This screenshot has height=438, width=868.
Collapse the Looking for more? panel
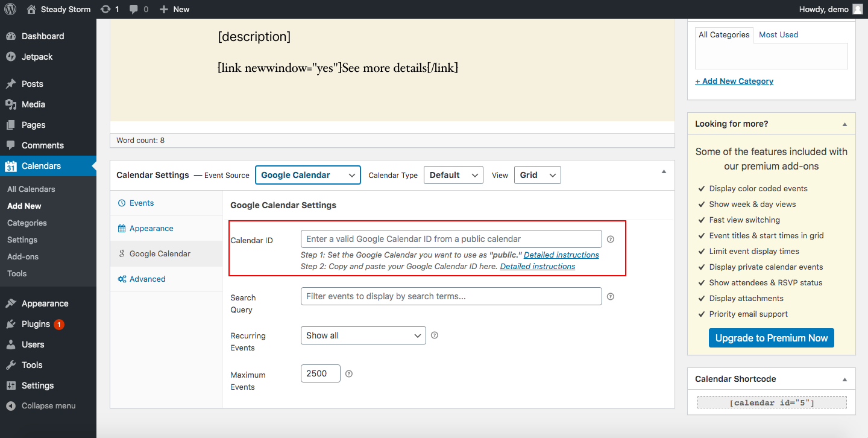pos(844,124)
